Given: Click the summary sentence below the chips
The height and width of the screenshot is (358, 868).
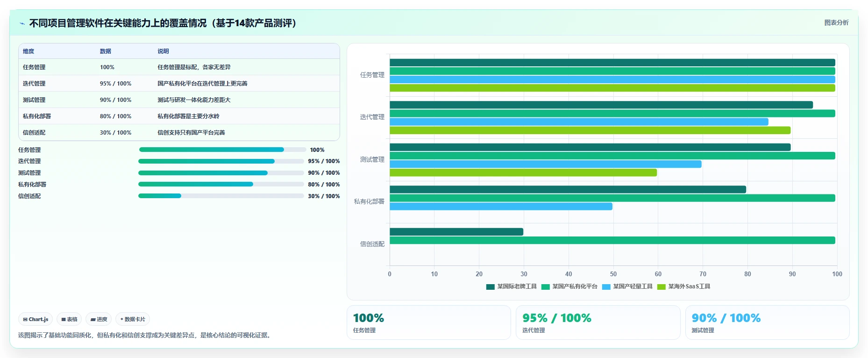Looking at the screenshot, I should [145, 335].
